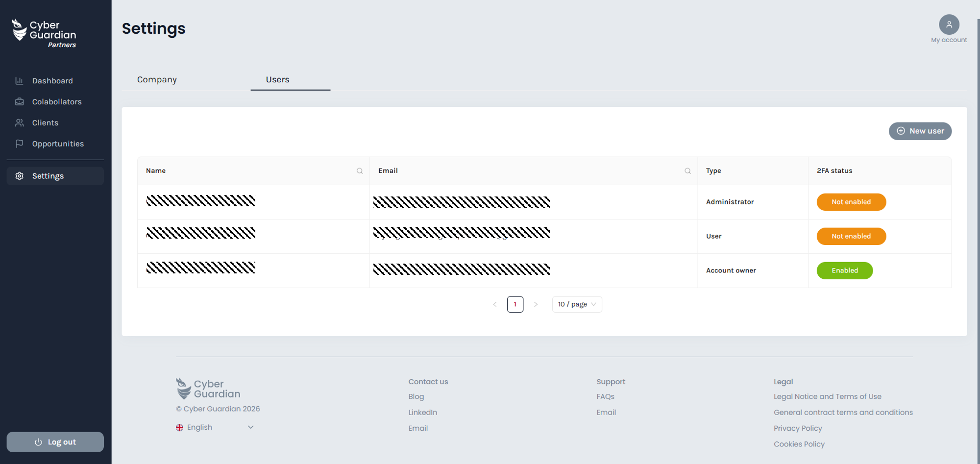This screenshot has width=980, height=464.
Task: Click the footer Cyber Guardian logo
Action: [x=208, y=389]
